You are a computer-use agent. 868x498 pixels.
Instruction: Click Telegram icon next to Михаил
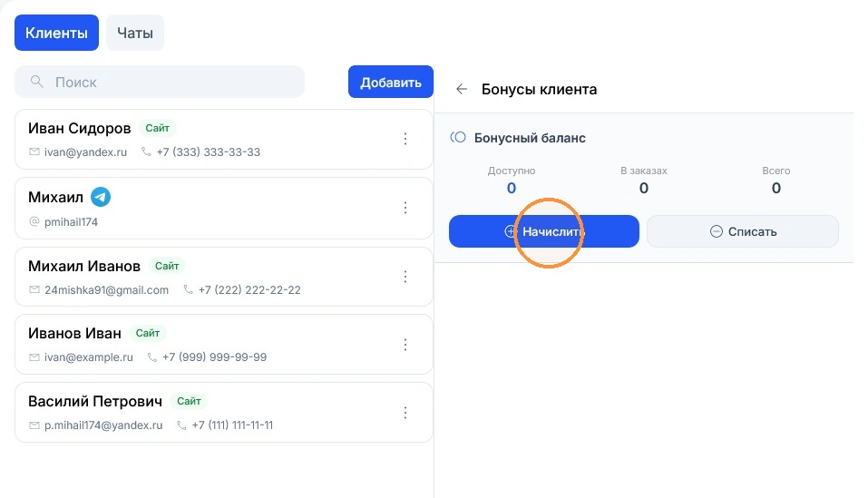101,197
